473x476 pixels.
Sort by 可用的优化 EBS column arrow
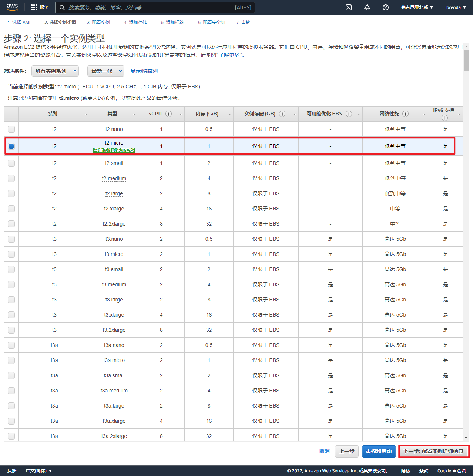[359, 114]
